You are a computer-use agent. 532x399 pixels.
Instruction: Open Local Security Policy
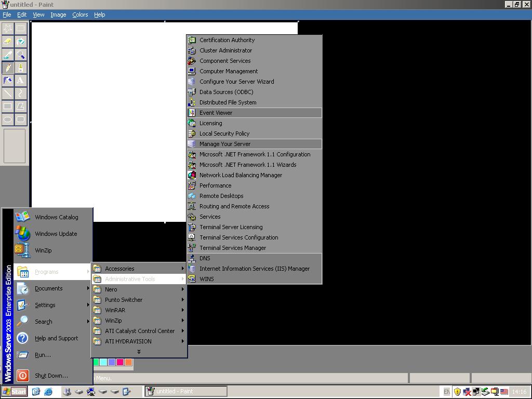click(x=254, y=134)
